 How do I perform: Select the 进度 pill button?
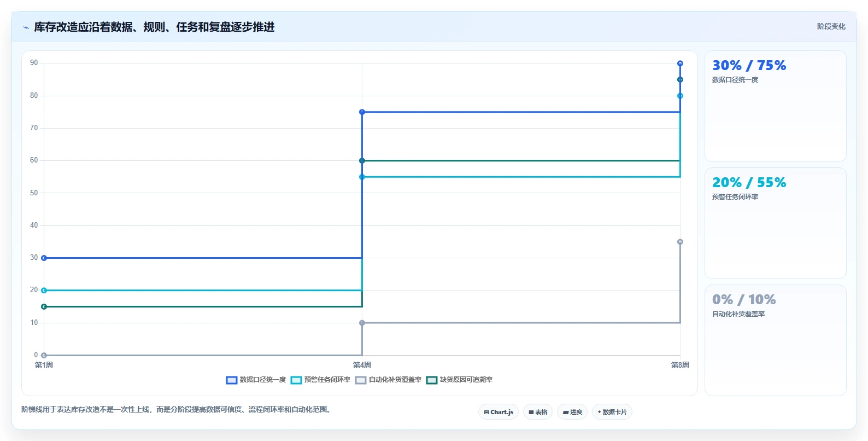click(x=572, y=412)
